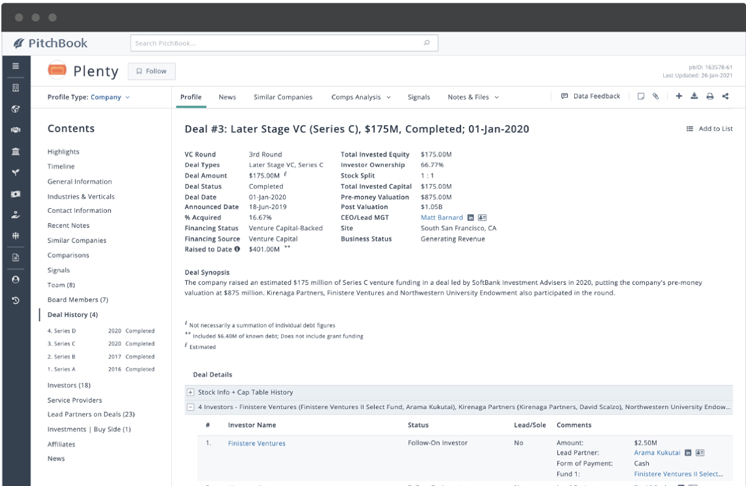Collapse the 4 Investors section
Image resolution: width=746 pixels, height=486 pixels.
tap(190, 407)
